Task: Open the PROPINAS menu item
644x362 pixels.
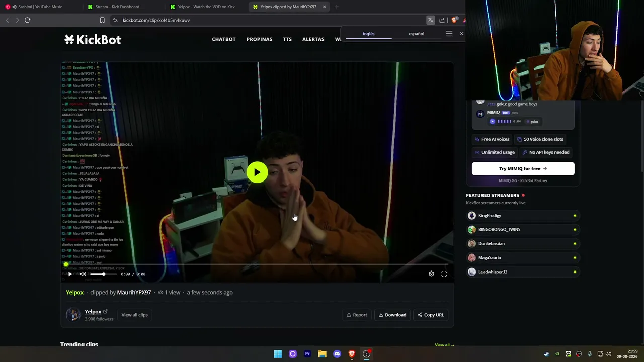Action: 259,39
